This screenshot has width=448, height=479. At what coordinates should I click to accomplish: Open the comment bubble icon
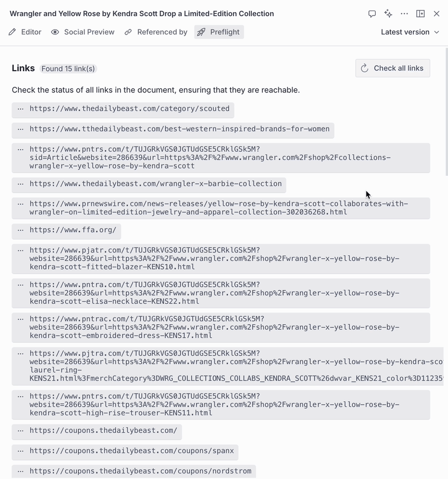pos(371,14)
